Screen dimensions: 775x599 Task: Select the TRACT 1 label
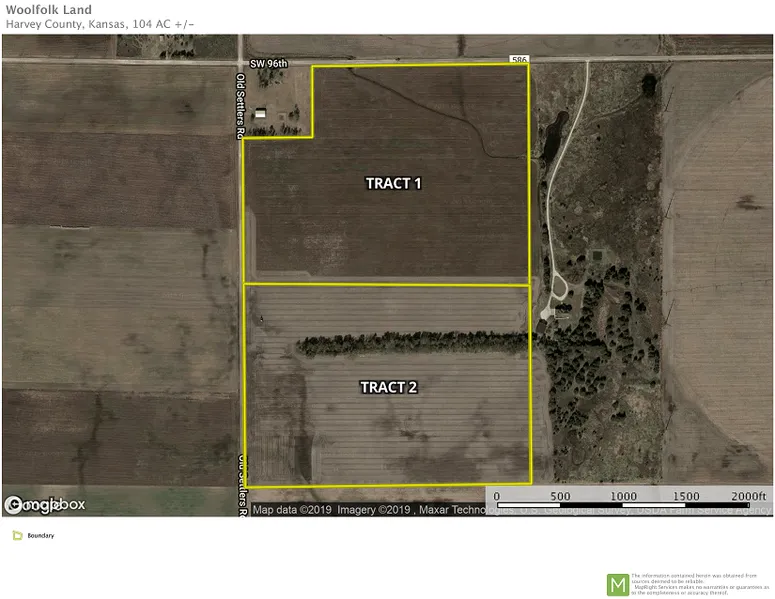tap(393, 183)
